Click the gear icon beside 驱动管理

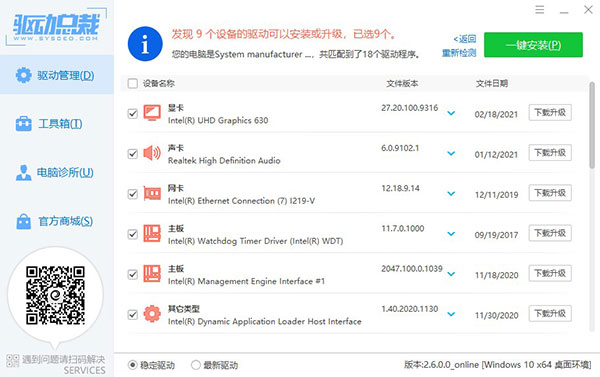click(x=23, y=75)
